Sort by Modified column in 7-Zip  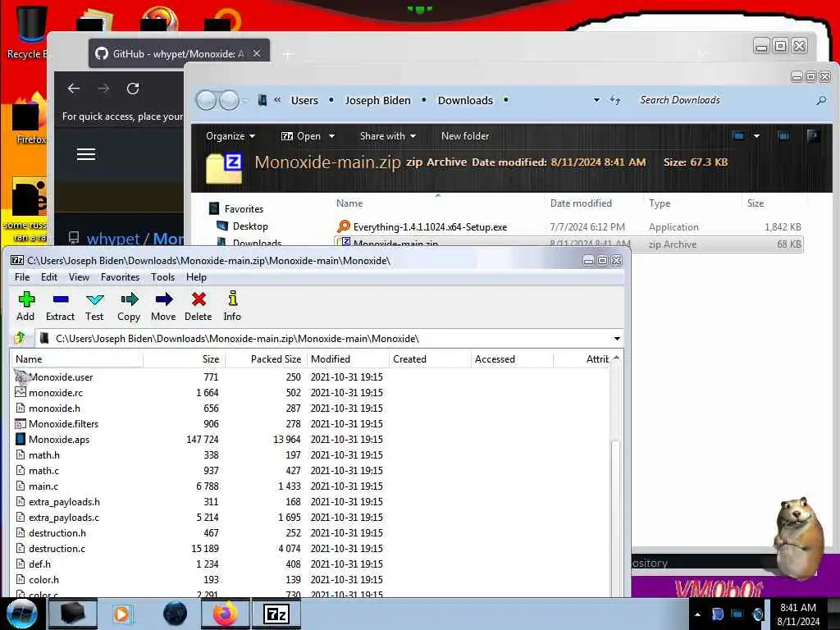[x=348, y=359]
